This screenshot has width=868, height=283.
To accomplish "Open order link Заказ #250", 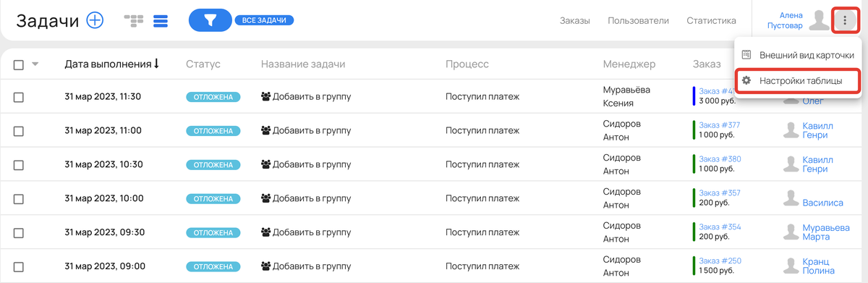I will (720, 261).
